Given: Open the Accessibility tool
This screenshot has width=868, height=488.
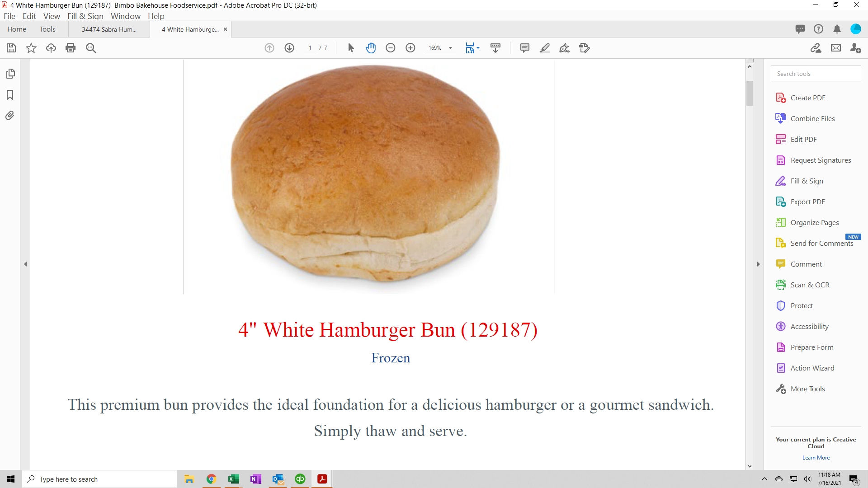Looking at the screenshot, I should 809,327.
